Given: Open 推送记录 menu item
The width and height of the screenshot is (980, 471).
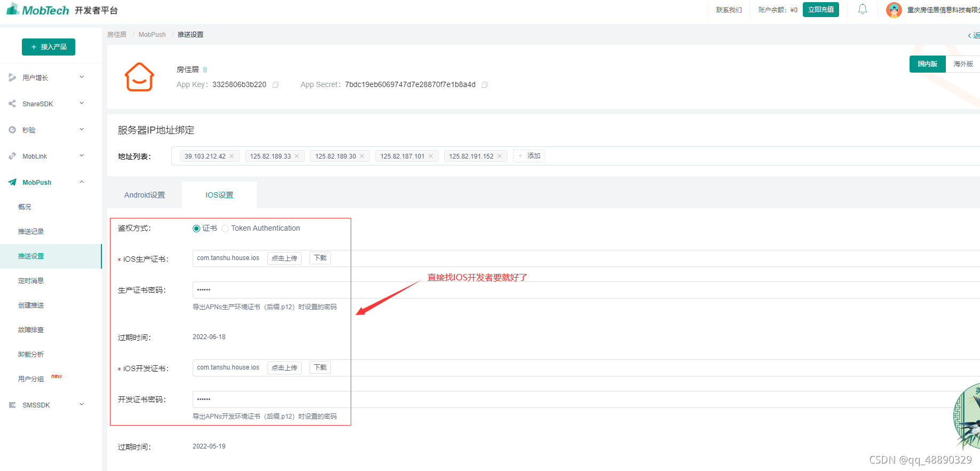Looking at the screenshot, I should [31, 231].
